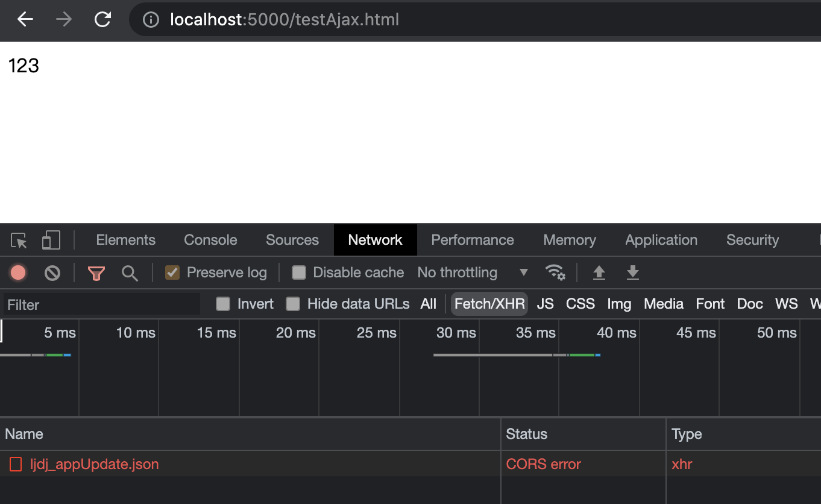Open the network search magnifier

tap(130, 273)
